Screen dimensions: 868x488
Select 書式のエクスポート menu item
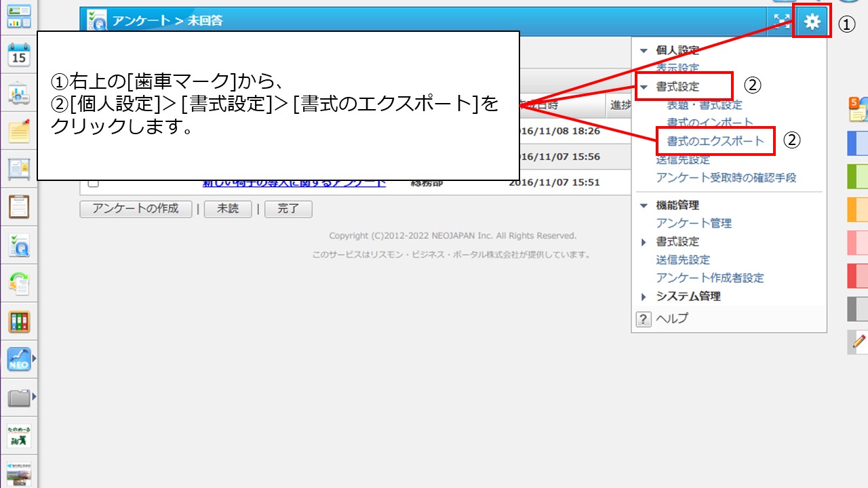point(715,142)
